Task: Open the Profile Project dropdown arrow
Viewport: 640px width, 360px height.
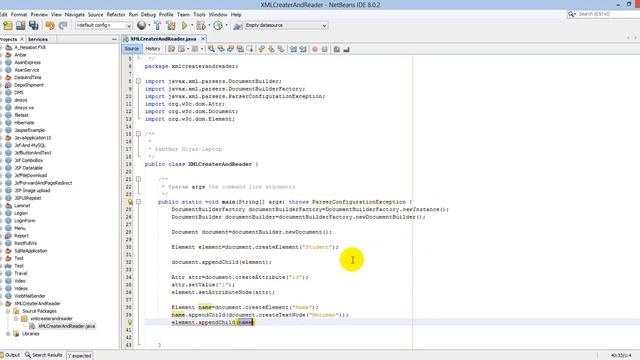Action: click(227, 26)
